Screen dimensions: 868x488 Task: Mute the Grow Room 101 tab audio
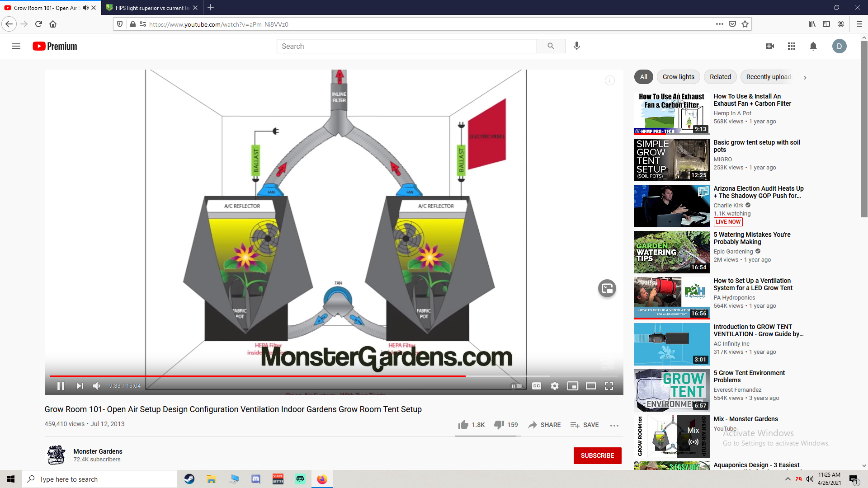click(x=85, y=8)
